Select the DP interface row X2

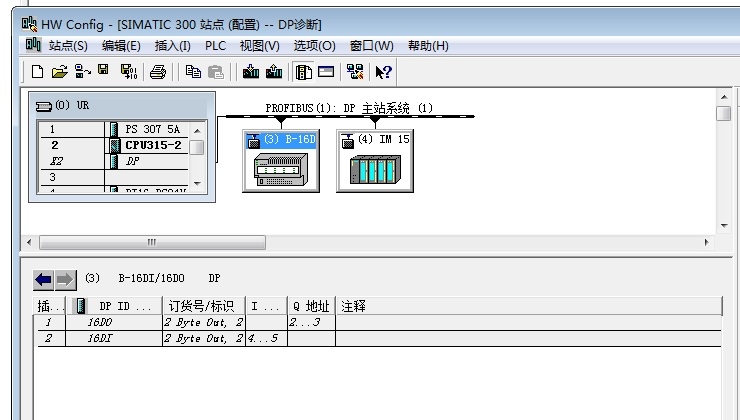point(114,161)
